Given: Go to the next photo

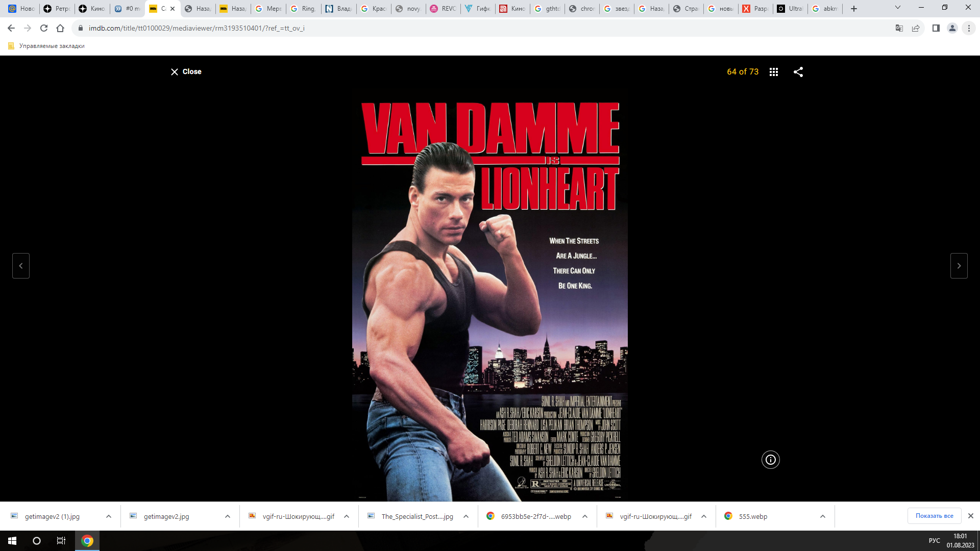Looking at the screenshot, I should [x=959, y=266].
